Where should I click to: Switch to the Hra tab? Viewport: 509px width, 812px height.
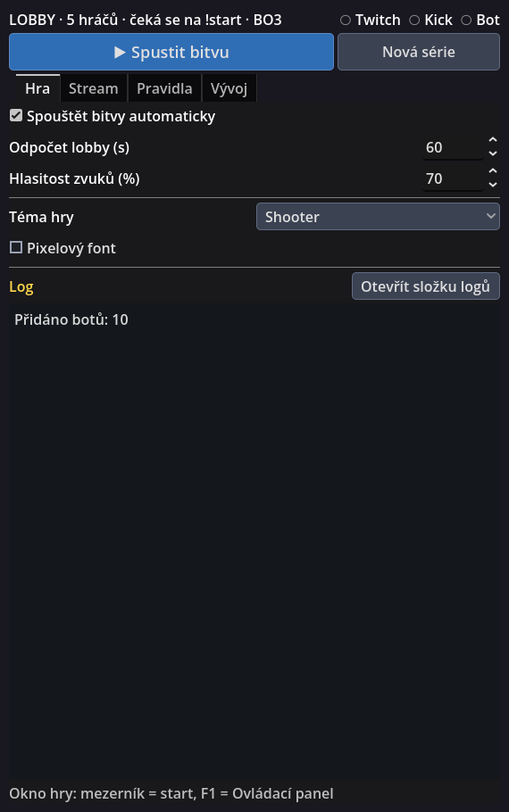38,88
